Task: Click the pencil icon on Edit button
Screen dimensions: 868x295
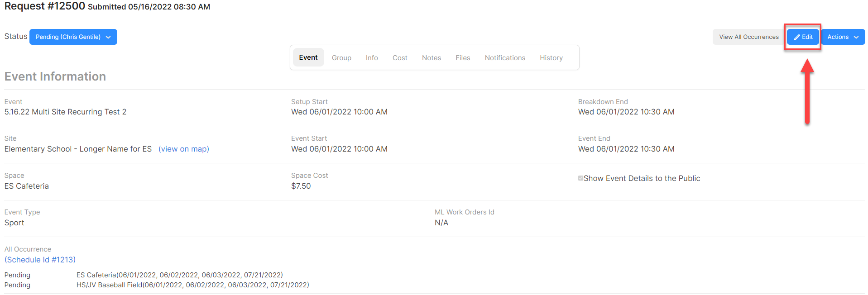Action: 796,37
